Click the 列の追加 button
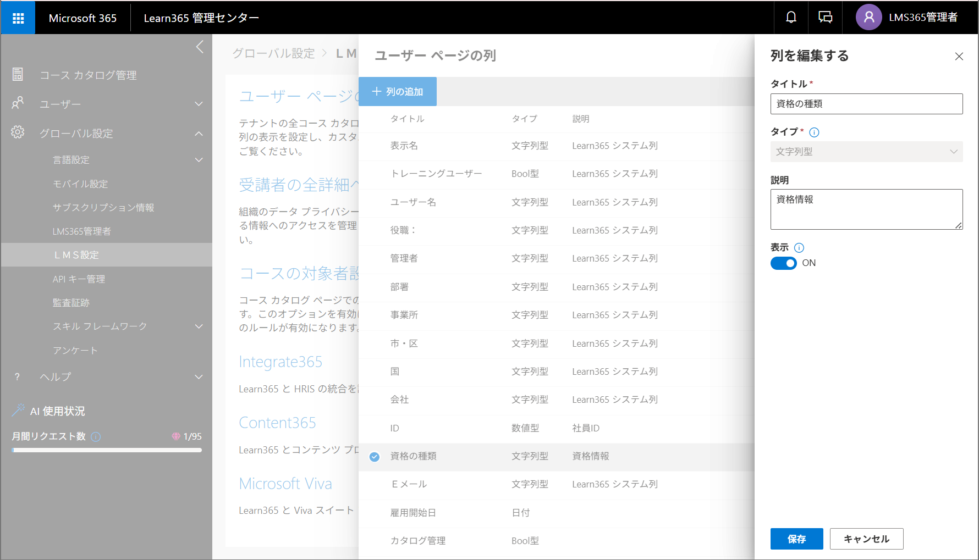 pos(398,92)
